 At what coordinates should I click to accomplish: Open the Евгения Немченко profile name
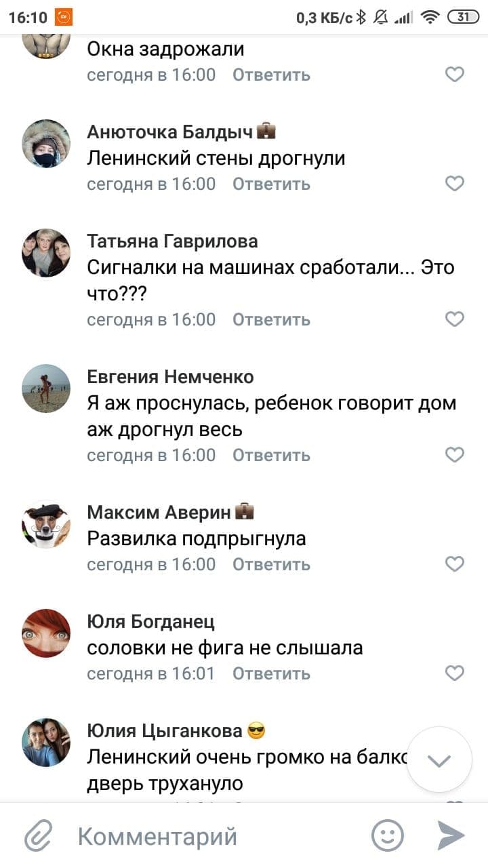170,376
